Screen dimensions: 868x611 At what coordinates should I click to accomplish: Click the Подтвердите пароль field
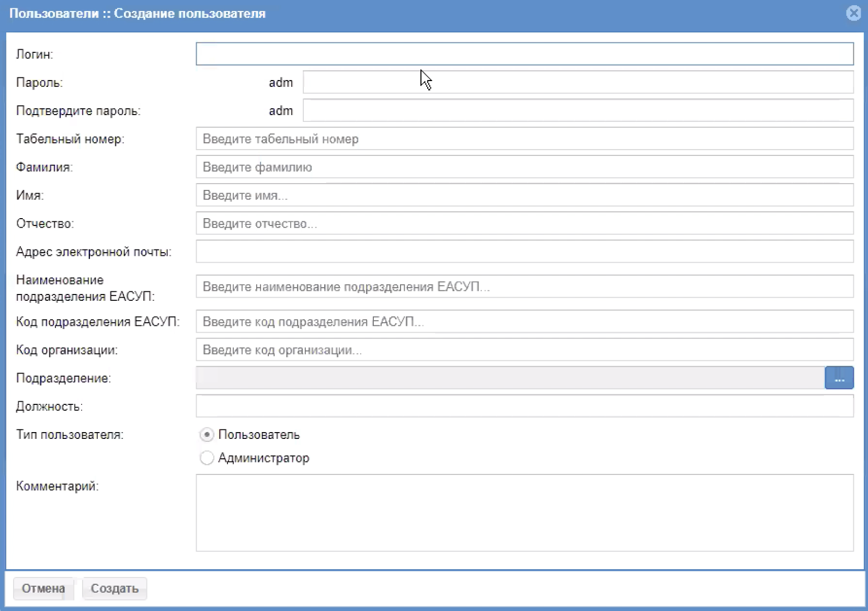coord(578,111)
